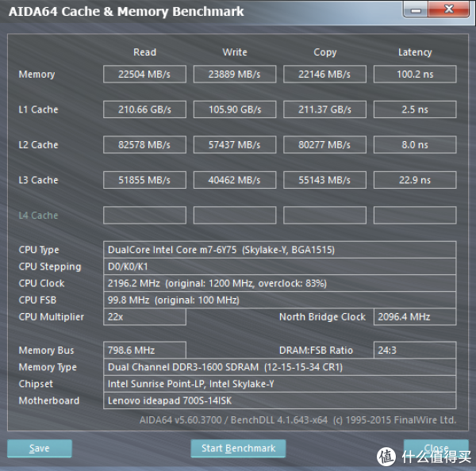Click CPU Multiplier value 22x
Screen dimensions: 476x471
[x=145, y=317]
